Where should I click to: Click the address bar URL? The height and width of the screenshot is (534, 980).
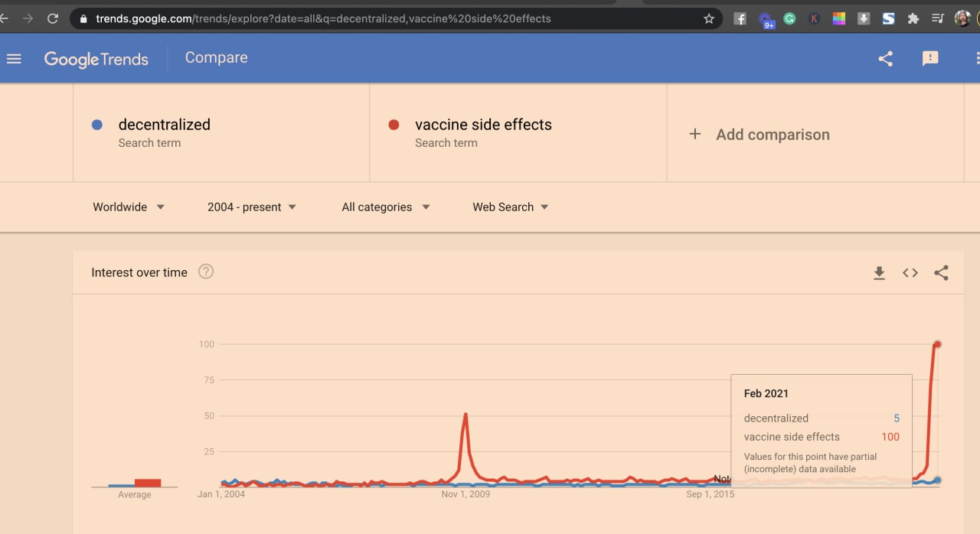(323, 18)
